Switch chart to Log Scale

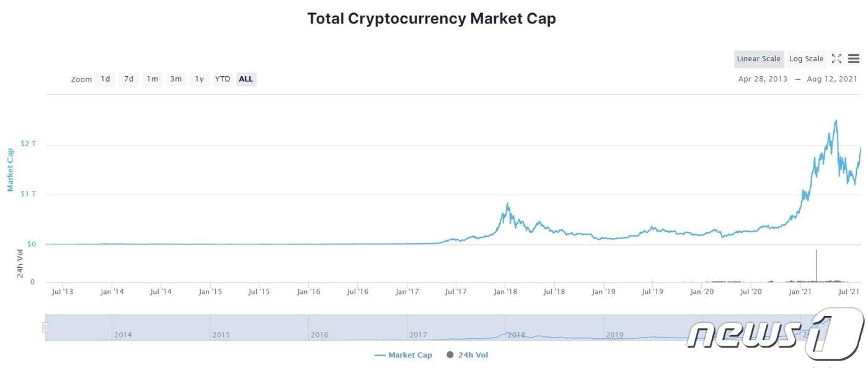806,59
